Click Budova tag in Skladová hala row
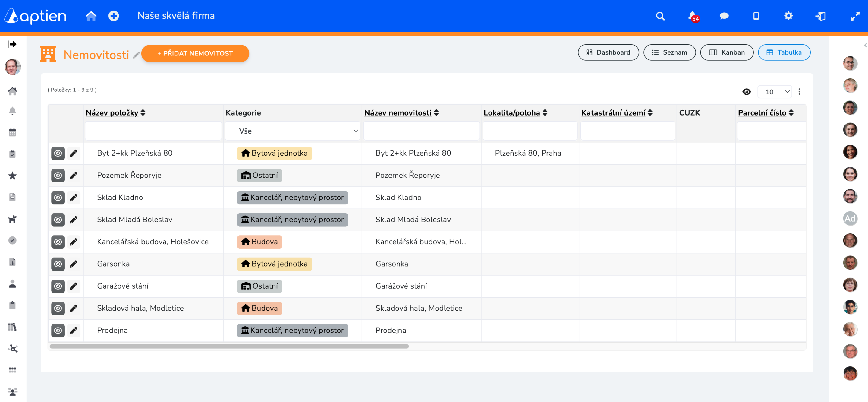Image resolution: width=868 pixels, height=402 pixels. (259, 308)
